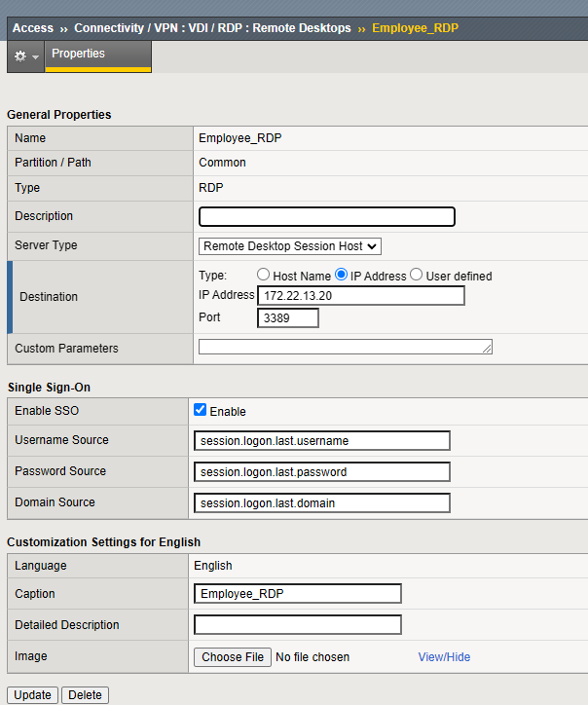Viewport: 588px width, 705px height.
Task: Click the Access breadcrumb link
Action: pyautogui.click(x=32, y=28)
